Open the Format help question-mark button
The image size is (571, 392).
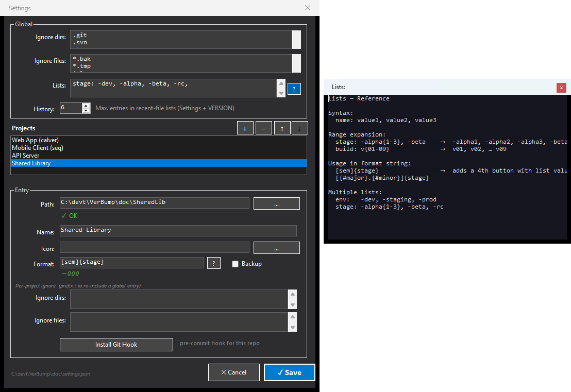point(214,263)
